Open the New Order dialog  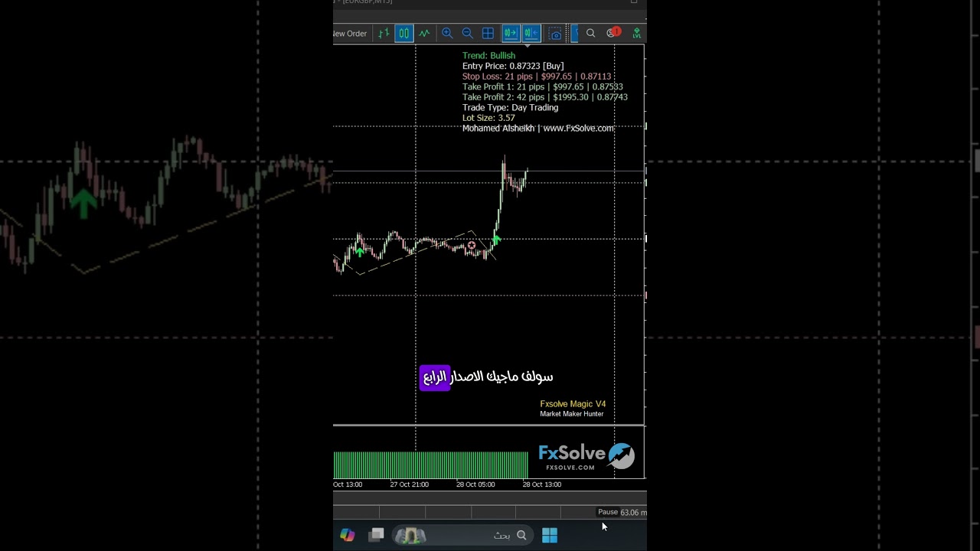click(350, 34)
